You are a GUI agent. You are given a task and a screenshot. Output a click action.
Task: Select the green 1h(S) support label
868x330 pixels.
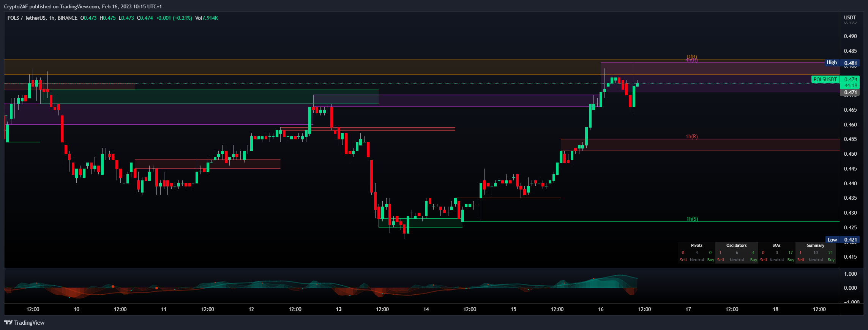pos(692,219)
